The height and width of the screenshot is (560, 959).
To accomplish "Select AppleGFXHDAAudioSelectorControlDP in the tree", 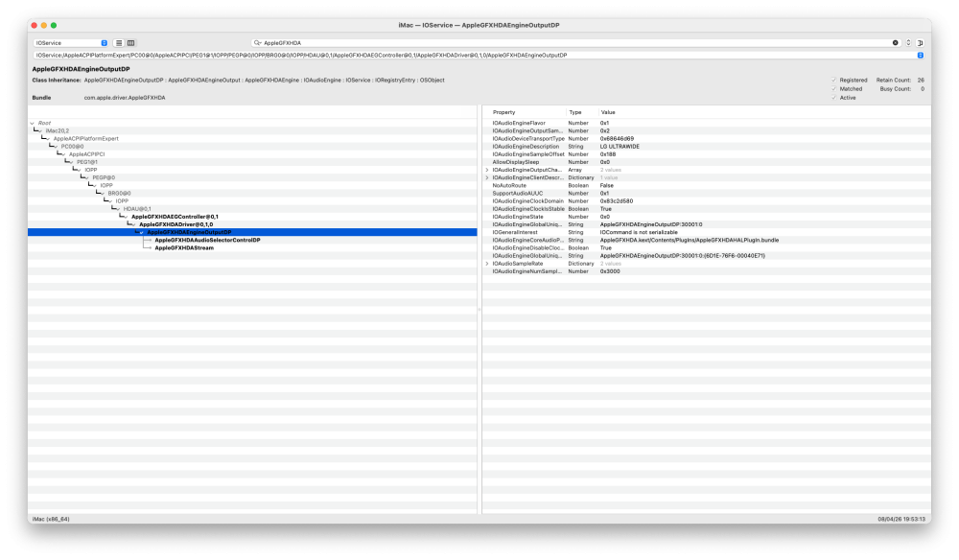I will [x=207, y=241].
